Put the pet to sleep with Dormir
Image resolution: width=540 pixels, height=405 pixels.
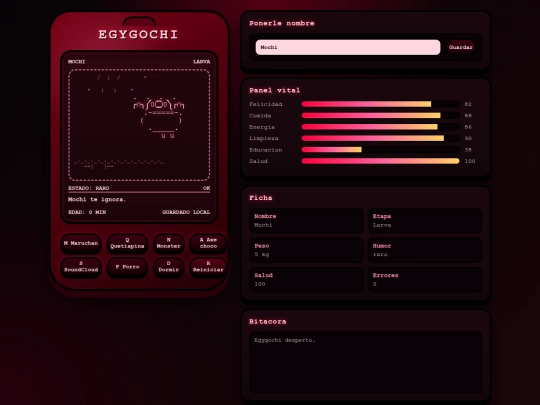[x=168, y=267]
